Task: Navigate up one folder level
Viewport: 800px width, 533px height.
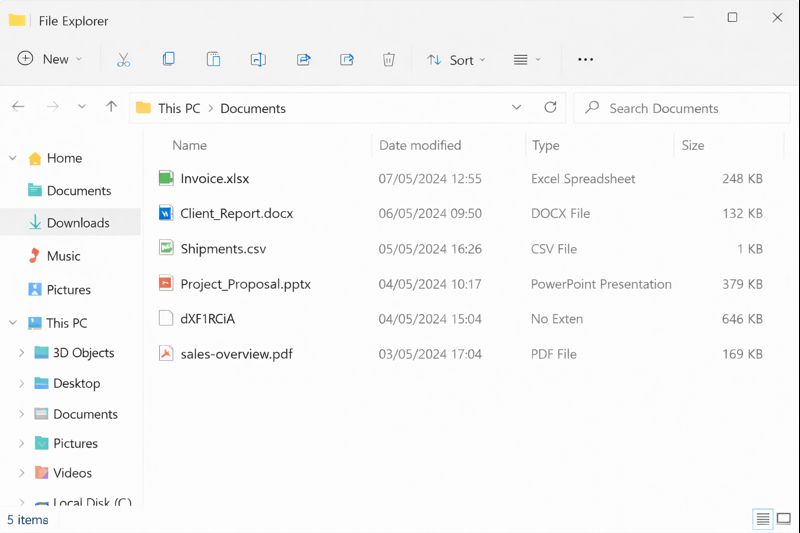Action: (x=111, y=108)
